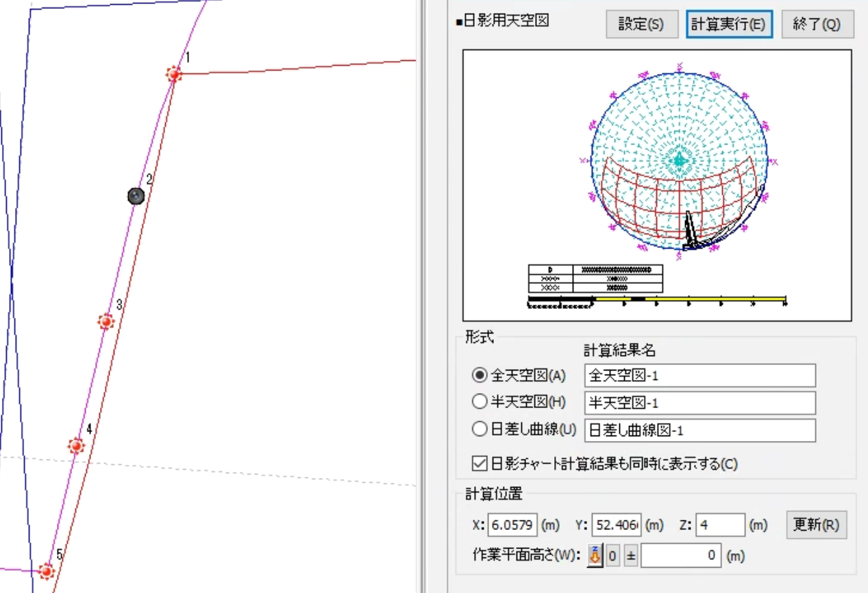Click the sky map preview thumbnail

(657, 185)
